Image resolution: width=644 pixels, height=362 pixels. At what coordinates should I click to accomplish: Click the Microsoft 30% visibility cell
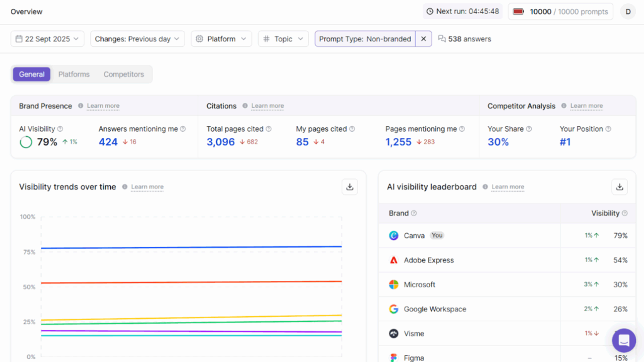point(598,285)
